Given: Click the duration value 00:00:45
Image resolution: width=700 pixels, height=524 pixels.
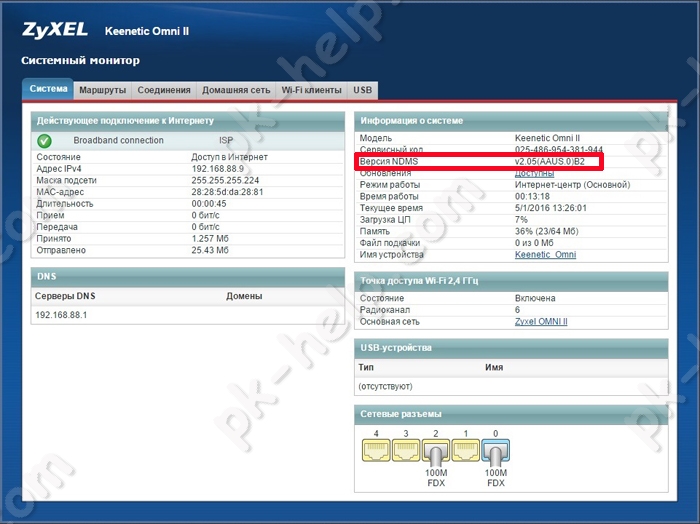Looking at the screenshot, I should click(209, 204).
